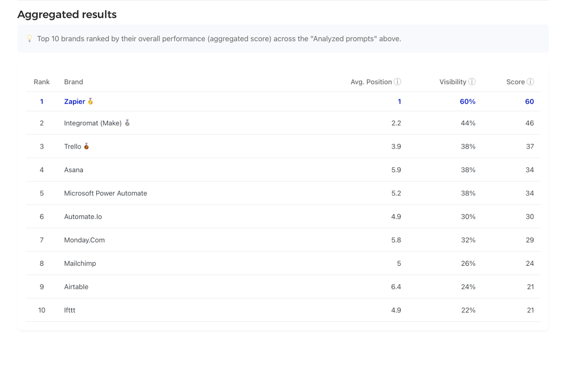Click Zapier's 60% visibility value
The width and height of the screenshot is (588, 372).
point(467,102)
